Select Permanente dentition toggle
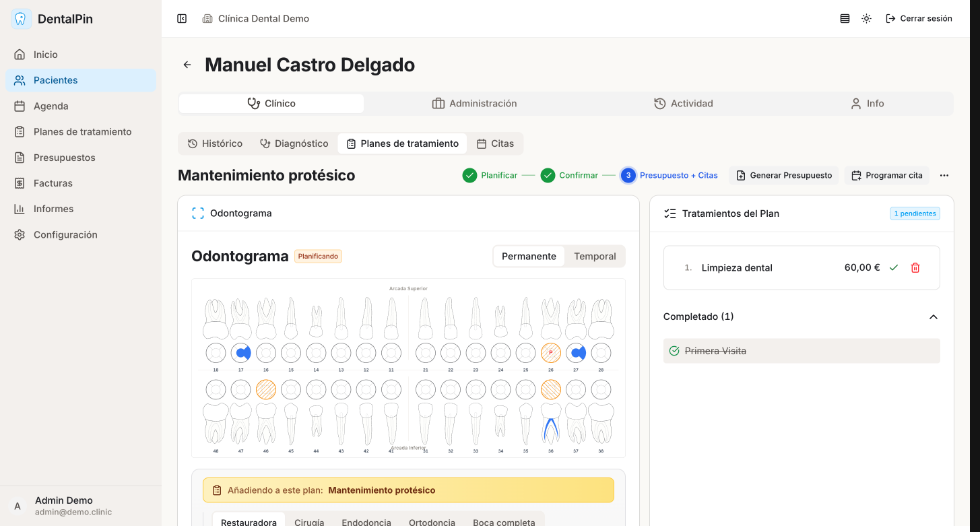 (529, 256)
